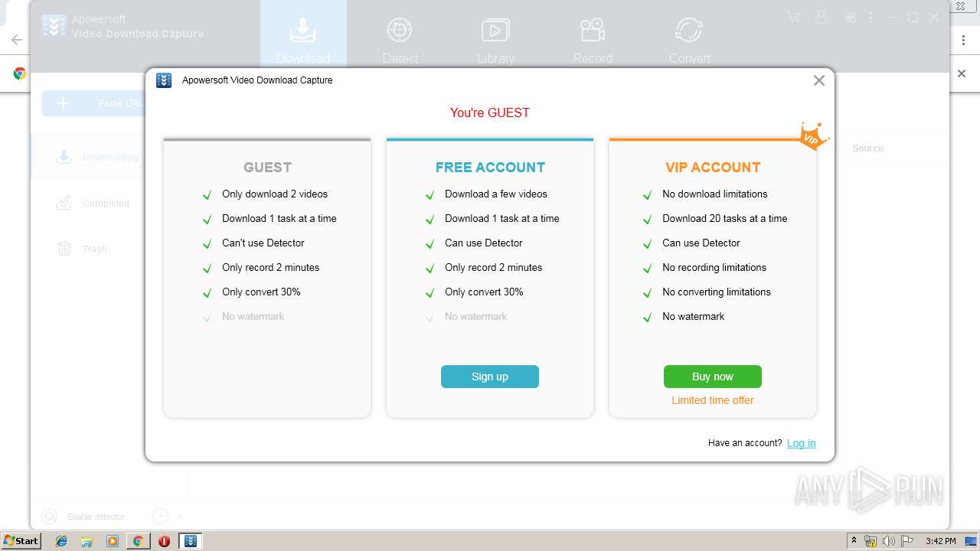980x551 pixels.
Task: Click the Sign up button
Action: coord(490,377)
